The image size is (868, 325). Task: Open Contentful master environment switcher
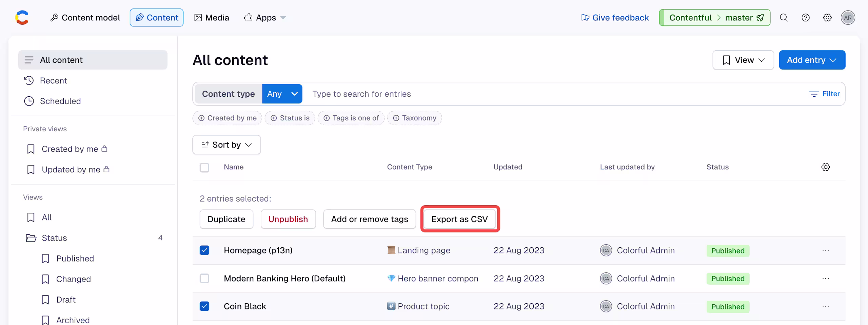pos(715,18)
